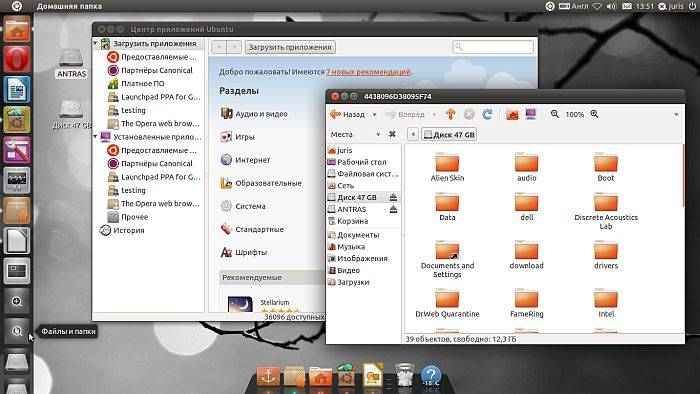Open Игры category in Software Center
Viewport: 700px width, 394px height.
(x=238, y=137)
